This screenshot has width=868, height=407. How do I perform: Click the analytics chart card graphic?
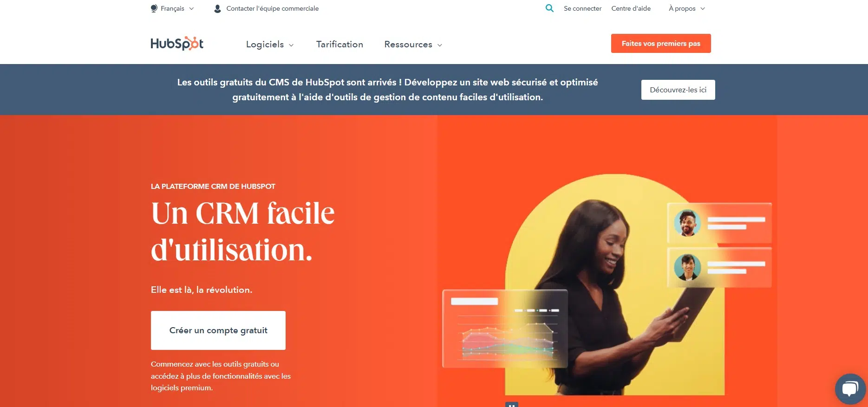(x=505, y=329)
